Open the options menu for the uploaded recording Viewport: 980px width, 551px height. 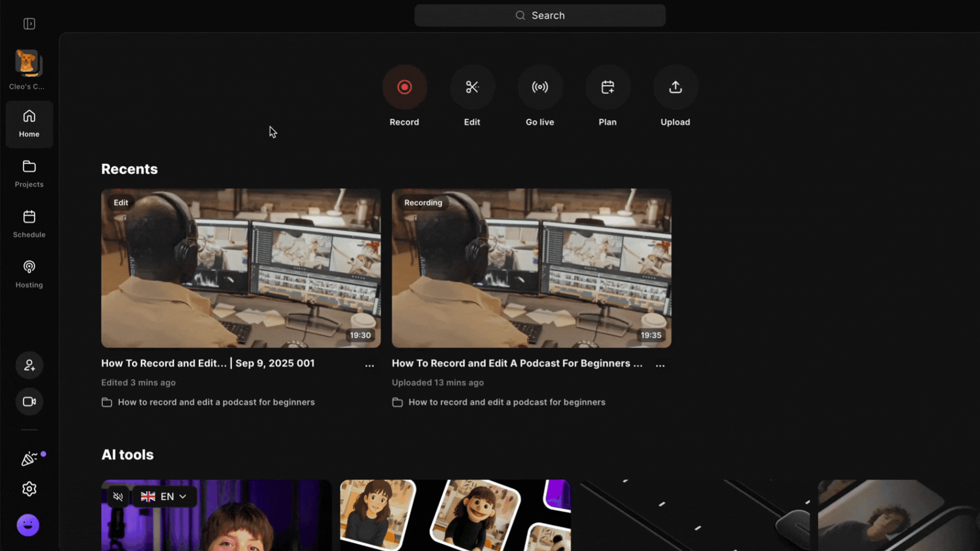[x=660, y=365]
